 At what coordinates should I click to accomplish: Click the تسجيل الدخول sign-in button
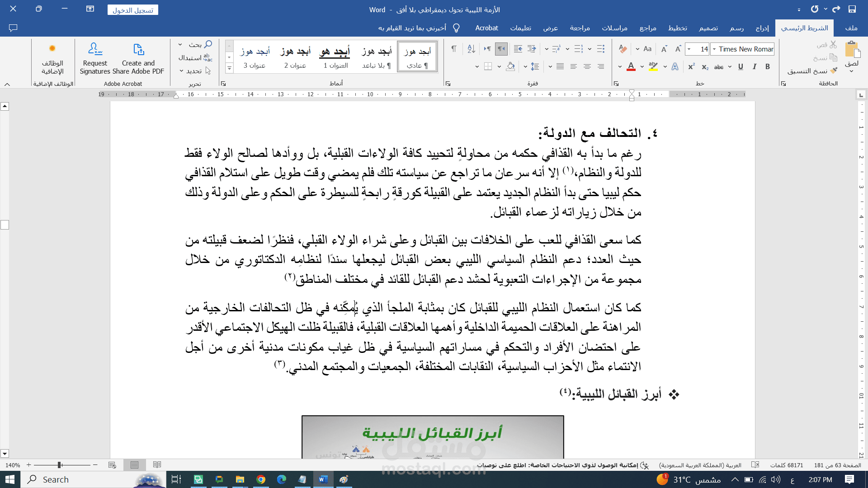[x=133, y=10]
